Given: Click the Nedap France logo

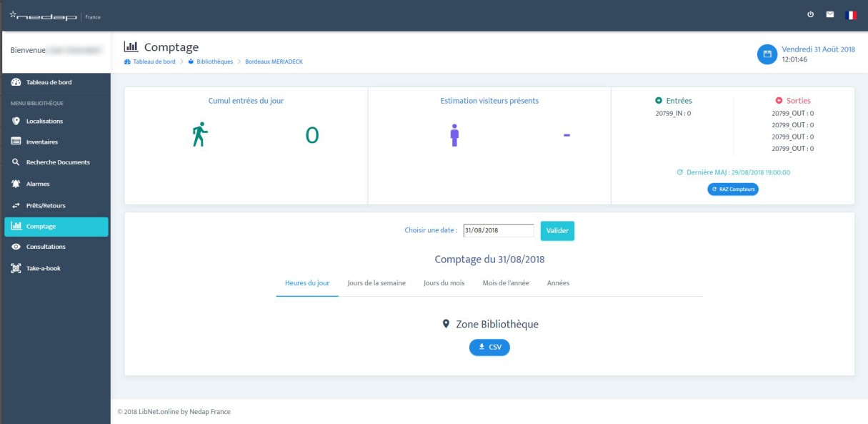Looking at the screenshot, I should (x=55, y=16).
